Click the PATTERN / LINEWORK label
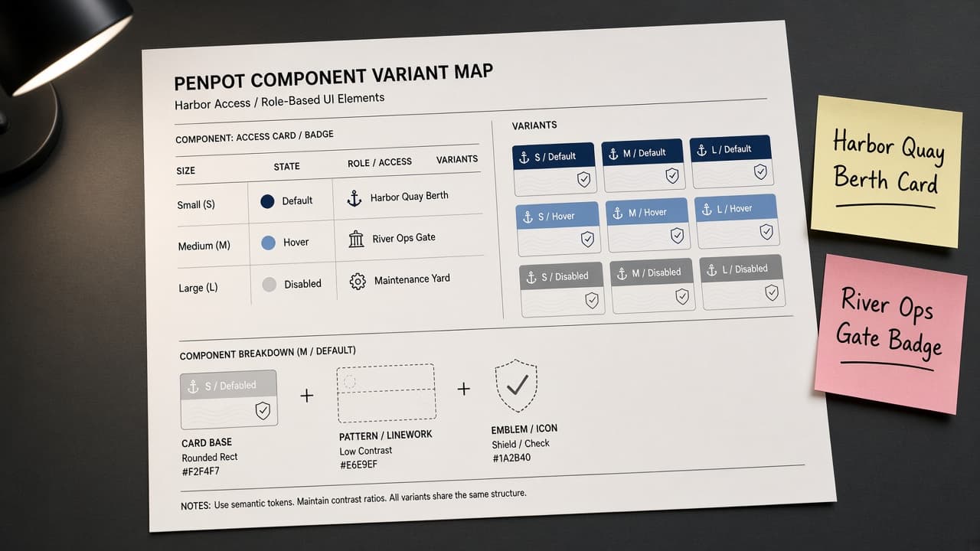Image resolution: width=980 pixels, height=551 pixels. [386, 435]
